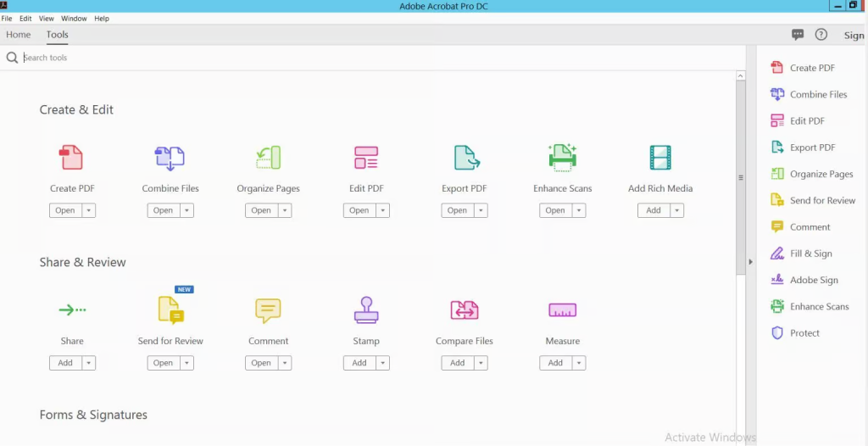Open Enhance Scans from right sidebar

pos(810,306)
